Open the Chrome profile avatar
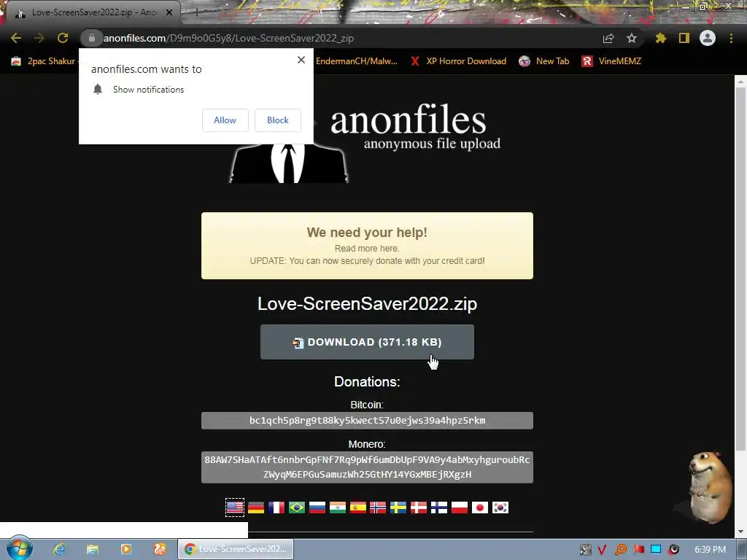The image size is (747, 560). 708,38
